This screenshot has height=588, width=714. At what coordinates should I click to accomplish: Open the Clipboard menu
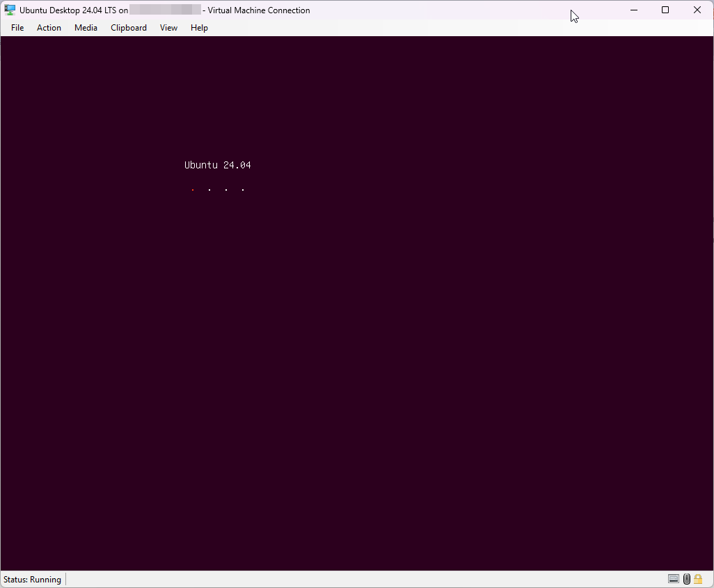[x=128, y=27]
